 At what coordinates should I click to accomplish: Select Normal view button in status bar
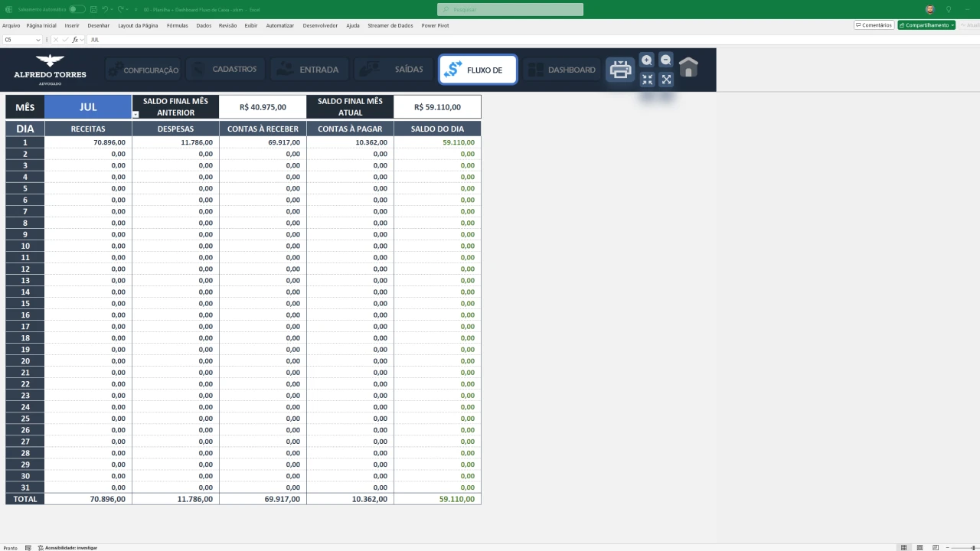click(904, 548)
